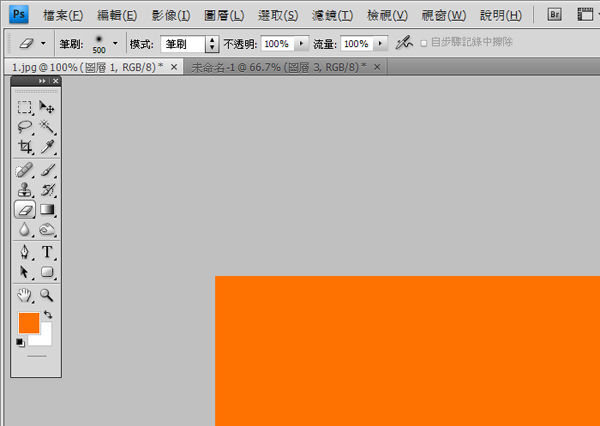The image size is (600, 426).
Task: Toggle airbrush mode in options bar
Action: (x=404, y=43)
